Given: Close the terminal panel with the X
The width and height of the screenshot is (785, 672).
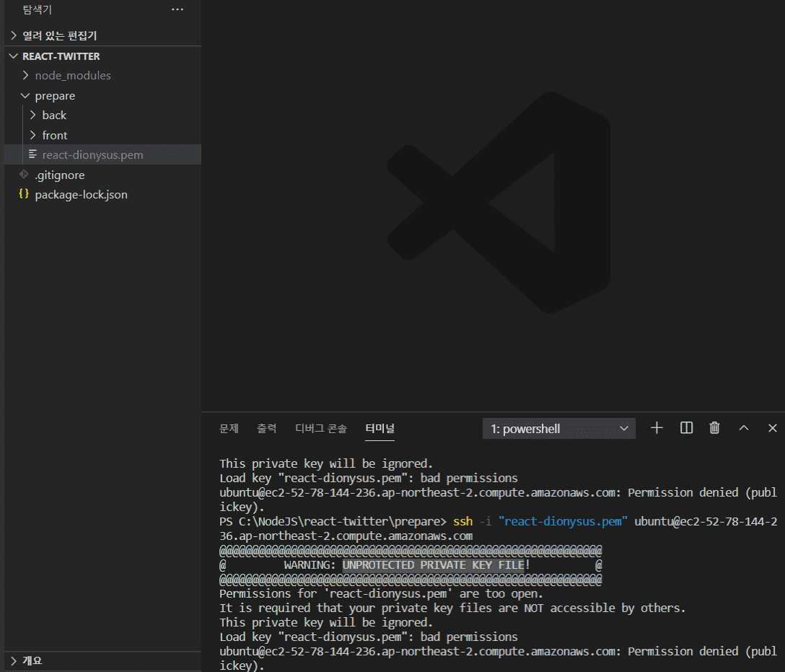Looking at the screenshot, I should pos(773,428).
